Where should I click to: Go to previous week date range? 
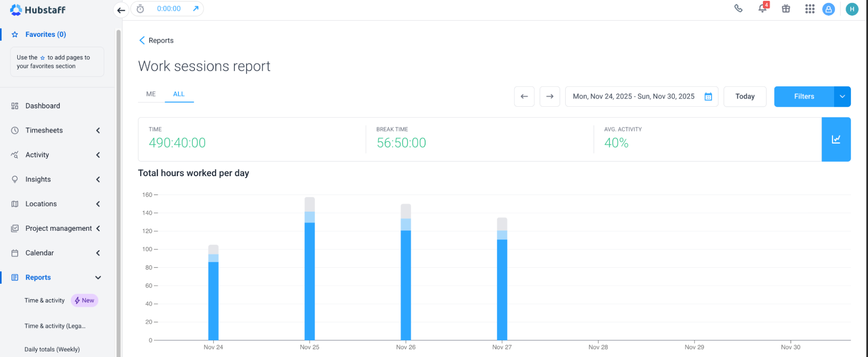[524, 96]
